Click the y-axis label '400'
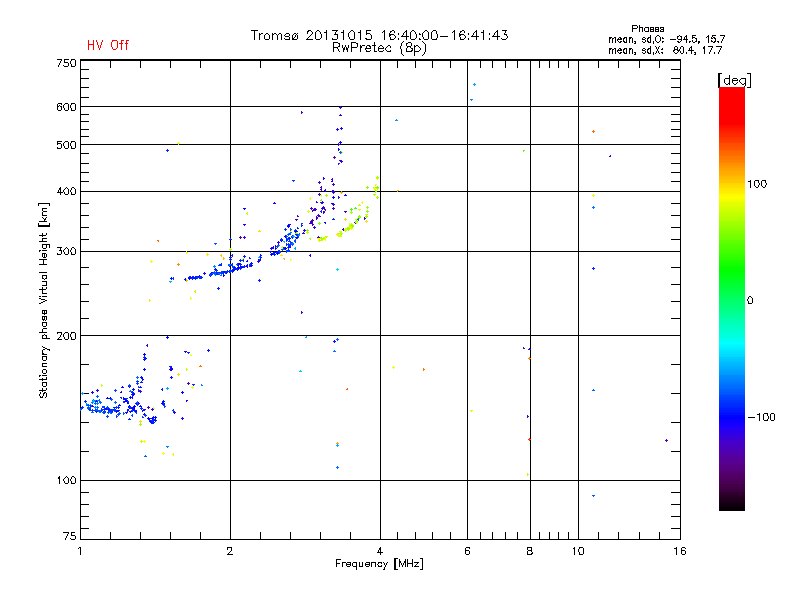The image size is (800, 600). pos(66,191)
